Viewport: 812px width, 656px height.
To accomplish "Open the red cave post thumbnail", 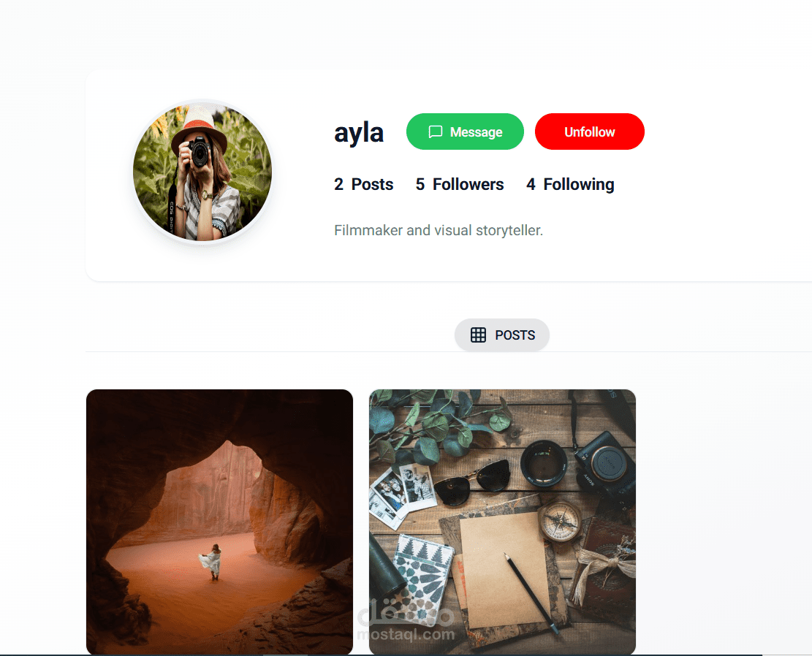I will coord(219,522).
